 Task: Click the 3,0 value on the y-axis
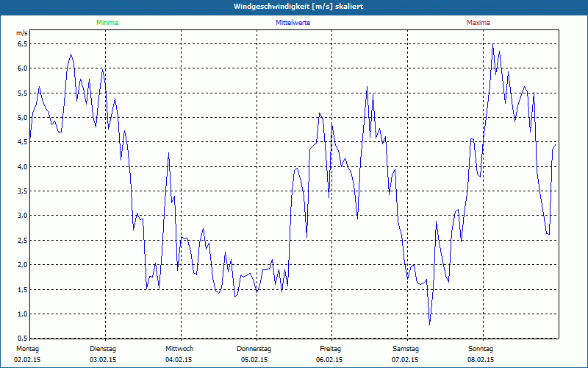[x=22, y=216]
